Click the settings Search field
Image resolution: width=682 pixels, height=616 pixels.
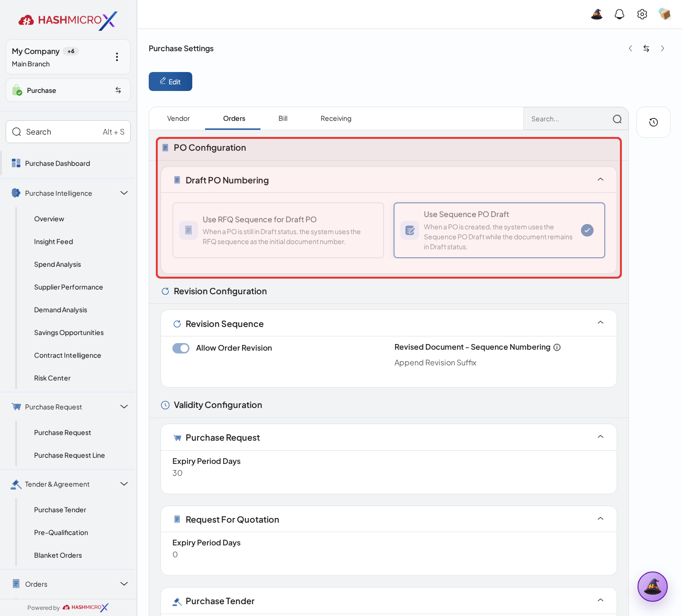pyautogui.click(x=576, y=119)
